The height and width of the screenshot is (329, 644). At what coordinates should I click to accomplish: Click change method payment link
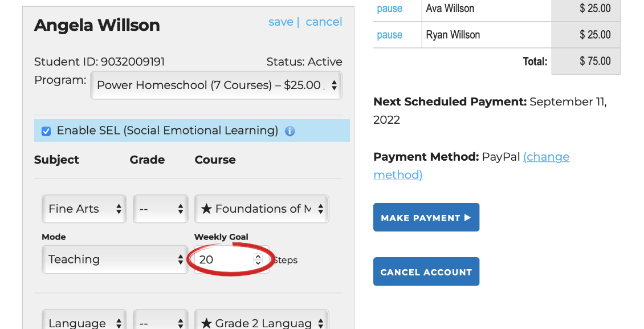point(546,157)
